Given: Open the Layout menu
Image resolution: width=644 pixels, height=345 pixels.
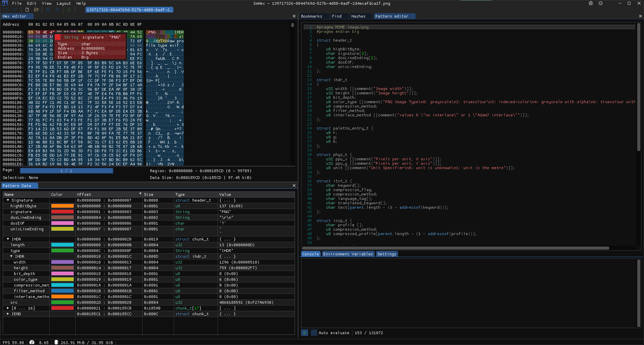Looking at the screenshot, I should click(x=64, y=3).
